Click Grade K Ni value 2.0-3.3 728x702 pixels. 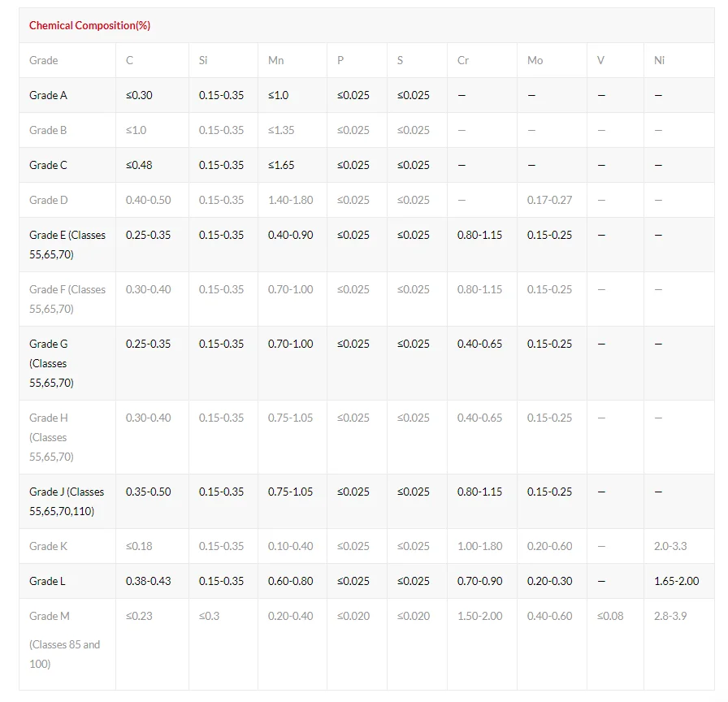pyautogui.click(x=670, y=546)
